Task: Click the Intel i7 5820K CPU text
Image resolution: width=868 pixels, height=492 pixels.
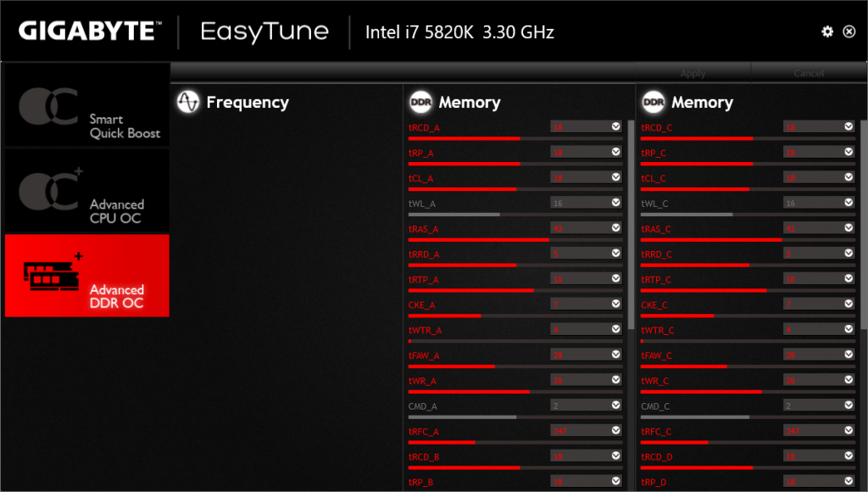Action: pyautogui.click(x=459, y=32)
